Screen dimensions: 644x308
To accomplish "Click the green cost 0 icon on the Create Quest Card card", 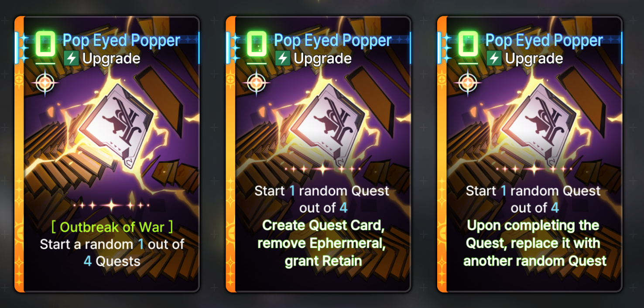I will coord(257,44).
